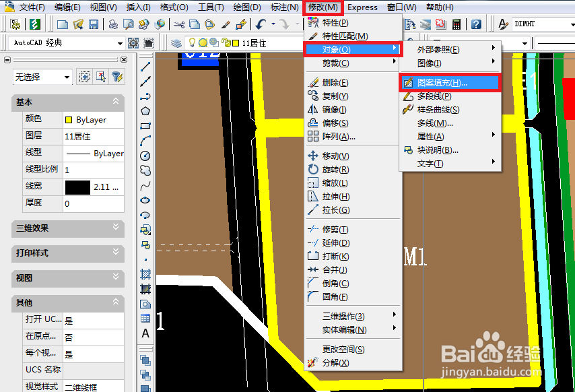Expand the 视图 section
This screenshot has height=392, width=575.
116,277
